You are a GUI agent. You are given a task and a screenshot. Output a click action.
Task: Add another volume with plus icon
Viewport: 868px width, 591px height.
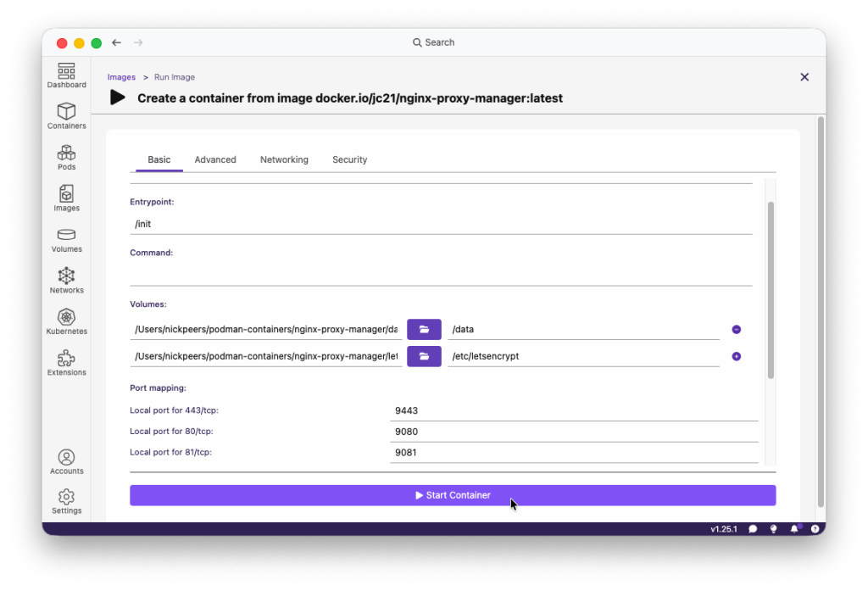tap(736, 356)
